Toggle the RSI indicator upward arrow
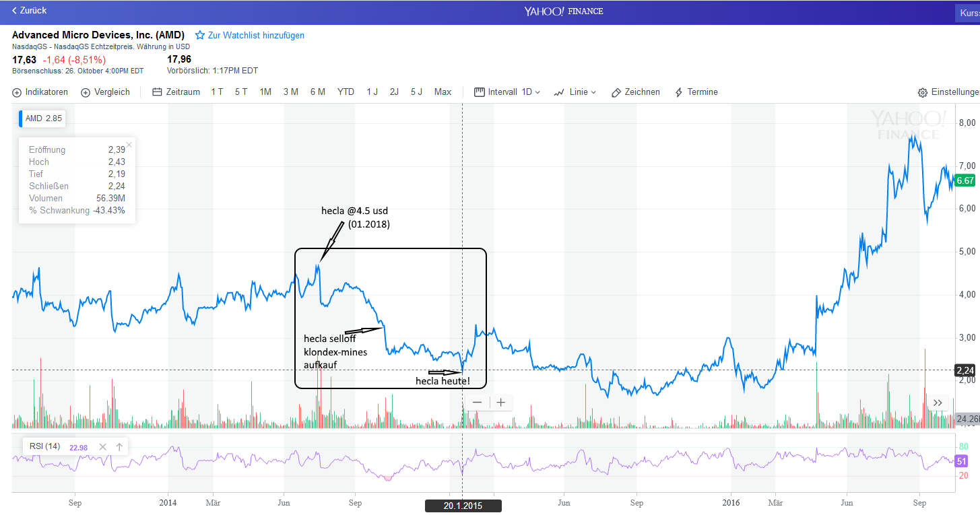This screenshot has height=515, width=980. (119, 446)
